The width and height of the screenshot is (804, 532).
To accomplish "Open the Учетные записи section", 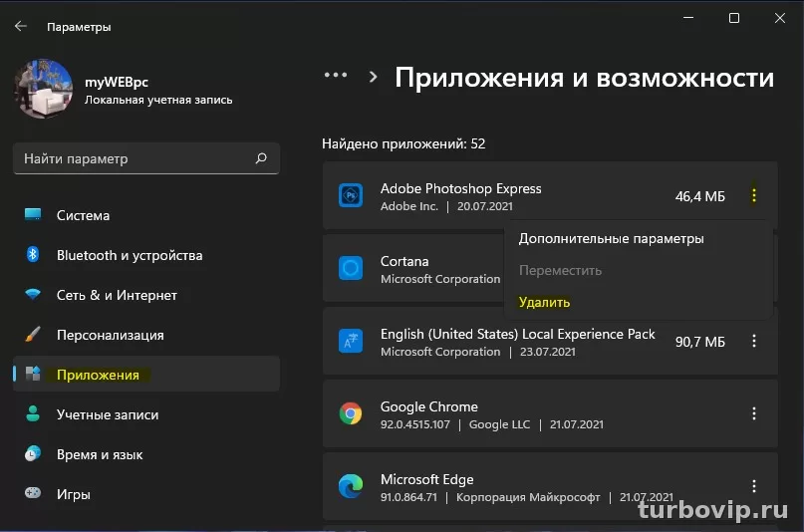I will (x=146, y=414).
